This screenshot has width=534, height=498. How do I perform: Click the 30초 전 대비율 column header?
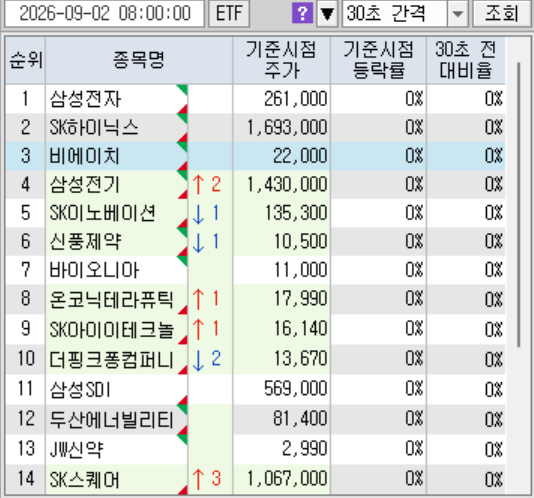pos(466,60)
